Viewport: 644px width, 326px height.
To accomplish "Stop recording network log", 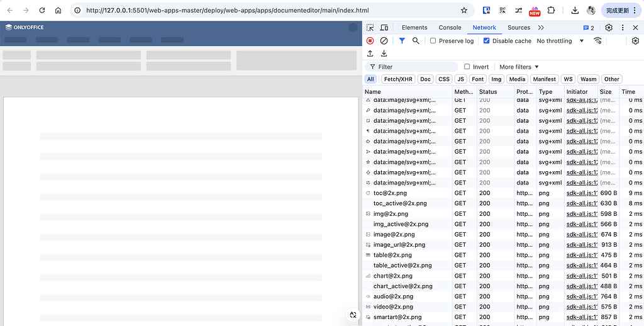I will (x=370, y=41).
